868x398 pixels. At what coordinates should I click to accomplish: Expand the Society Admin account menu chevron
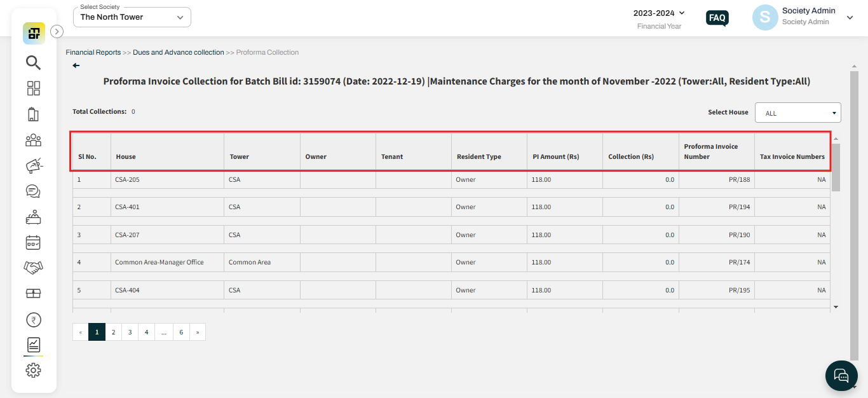click(x=850, y=18)
